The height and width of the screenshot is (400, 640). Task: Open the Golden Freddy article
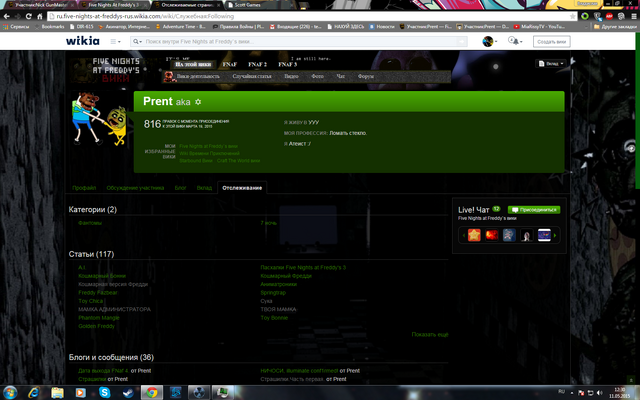coord(96,326)
